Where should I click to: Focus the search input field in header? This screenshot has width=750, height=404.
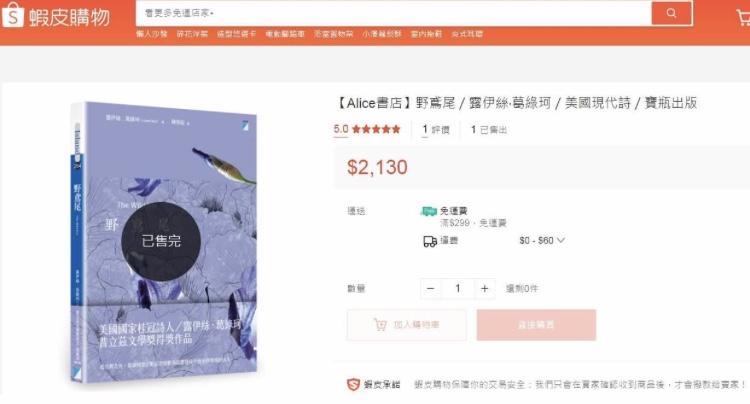[393, 13]
